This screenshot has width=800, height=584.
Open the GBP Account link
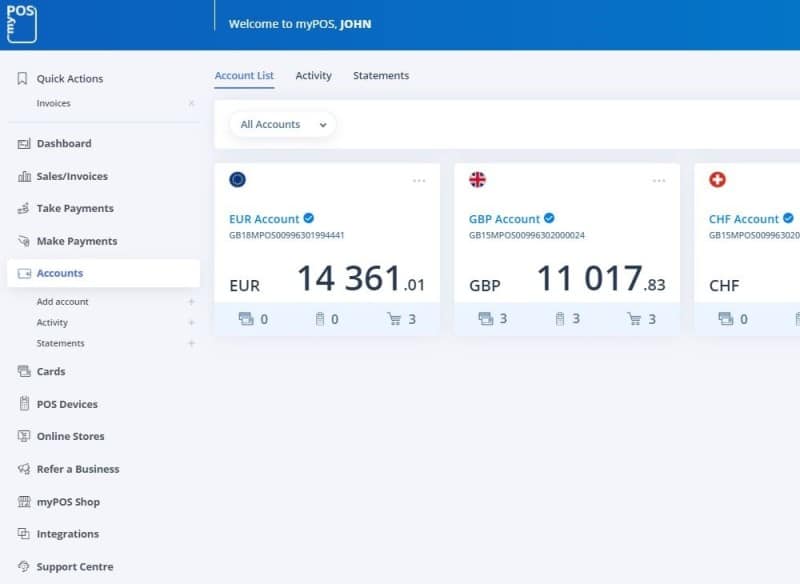click(504, 219)
